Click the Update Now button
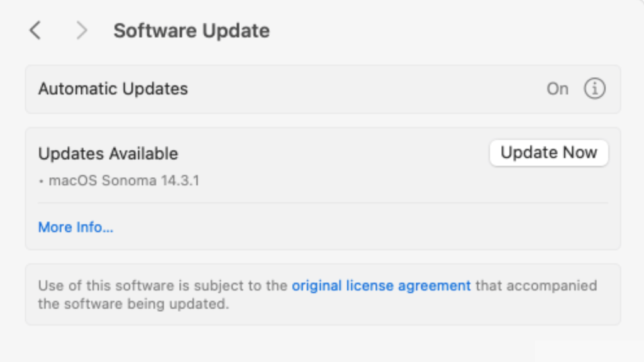This screenshot has width=644, height=362. pyautogui.click(x=548, y=153)
